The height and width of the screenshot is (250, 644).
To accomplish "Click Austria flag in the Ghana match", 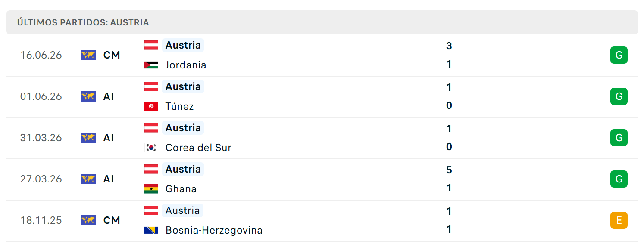I will click(151, 169).
